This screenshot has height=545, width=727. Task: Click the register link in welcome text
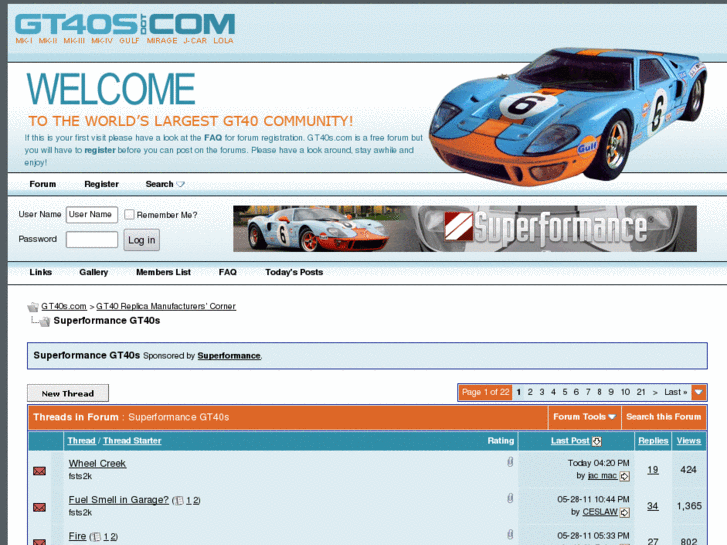[100, 150]
